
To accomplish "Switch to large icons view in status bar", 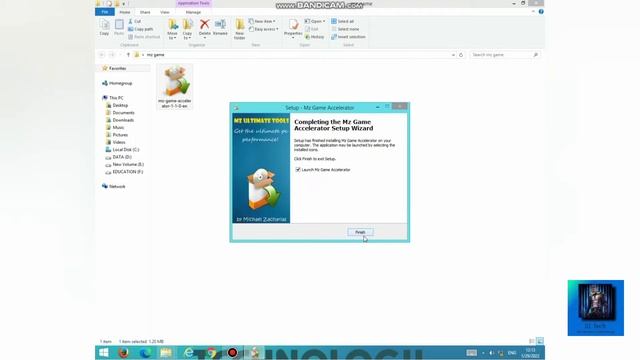I will tap(540, 341).
